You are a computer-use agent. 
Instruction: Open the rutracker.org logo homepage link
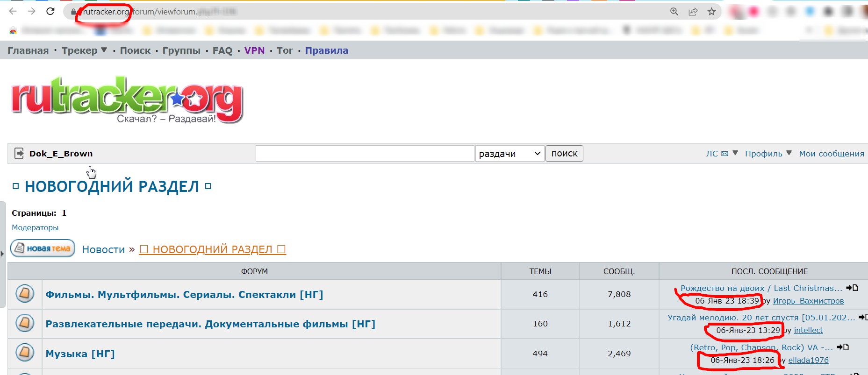[127, 99]
